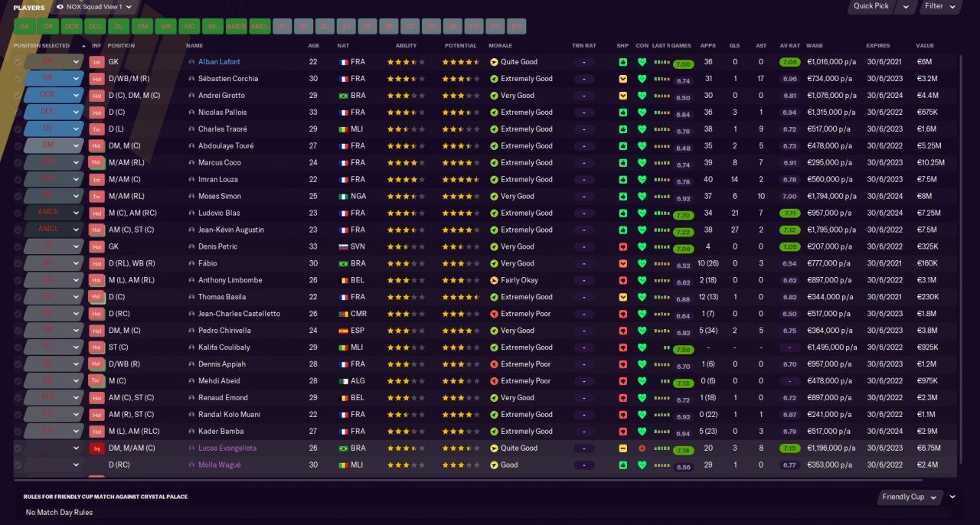Select the MC position button in the top row
The width and height of the screenshot is (980, 525).
tap(190, 27)
